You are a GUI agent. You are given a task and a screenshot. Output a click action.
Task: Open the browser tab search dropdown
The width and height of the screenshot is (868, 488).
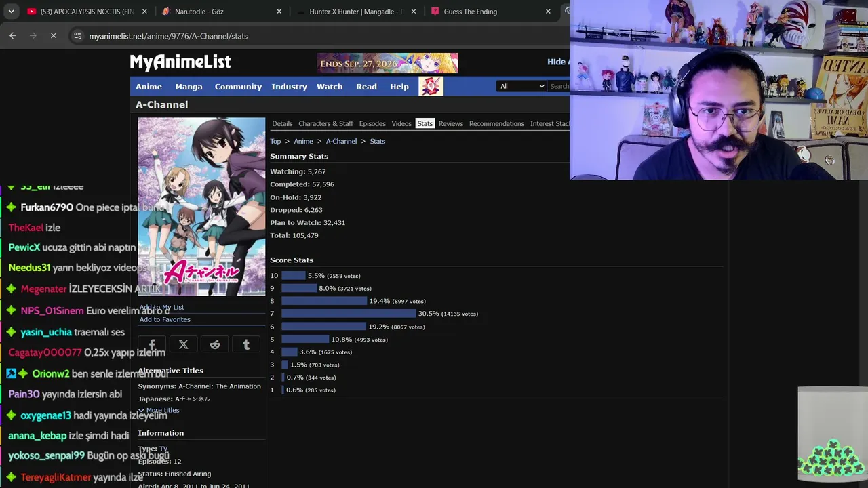[x=11, y=12]
